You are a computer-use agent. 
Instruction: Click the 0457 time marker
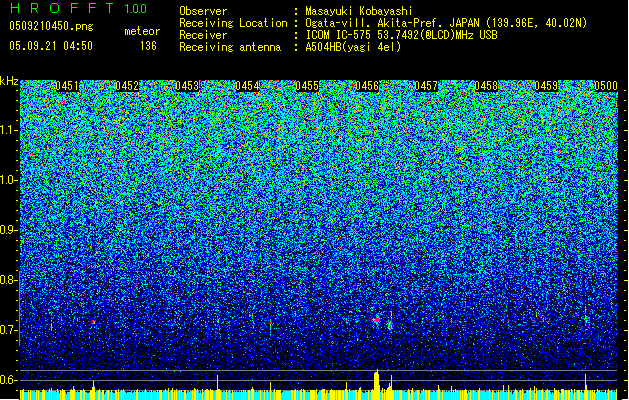pos(426,86)
